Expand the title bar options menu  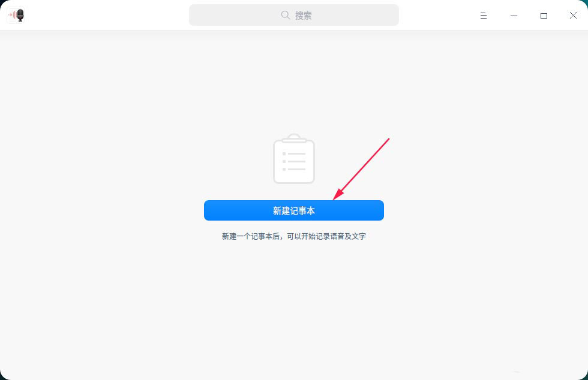[x=484, y=16]
